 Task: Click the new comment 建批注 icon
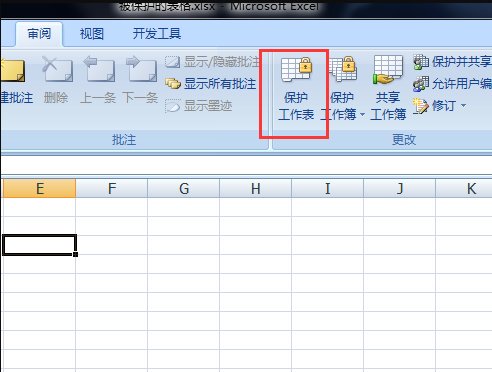pos(13,71)
